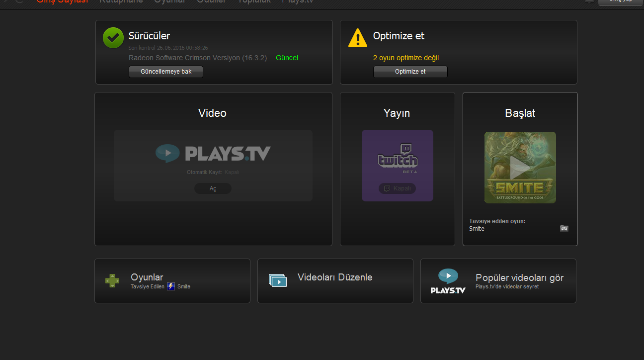Image resolution: width=644 pixels, height=360 pixels.
Task: Click the Plays.tv tab in top navigation
Action: point(298,1)
